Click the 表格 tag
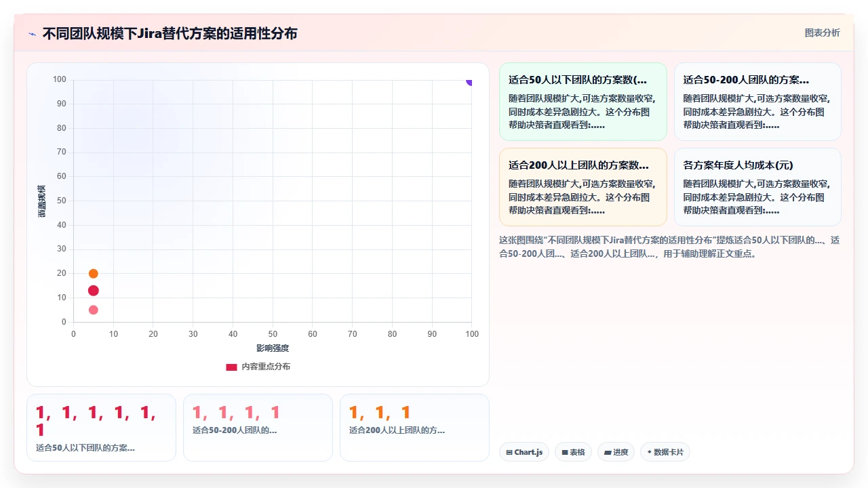The image size is (868, 488). [x=574, y=452]
